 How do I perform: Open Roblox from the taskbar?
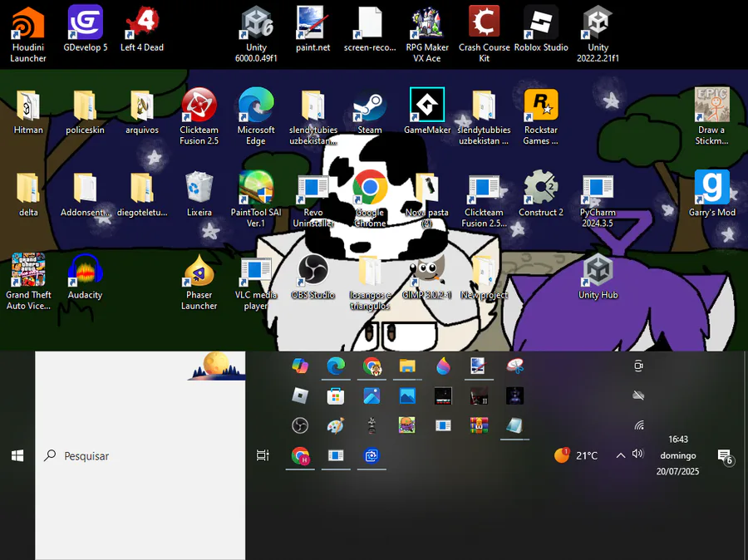coord(300,396)
